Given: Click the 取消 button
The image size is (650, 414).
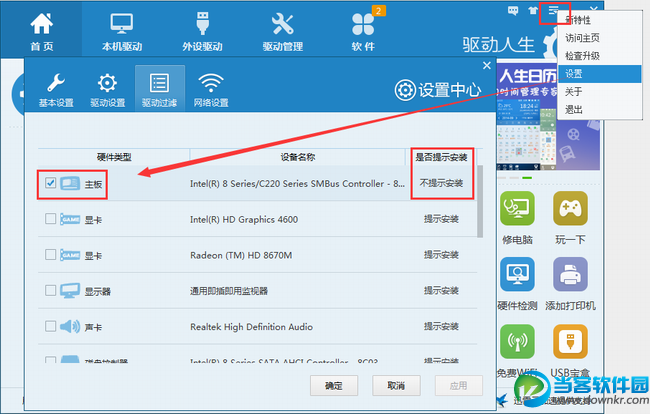Looking at the screenshot, I should [396, 386].
